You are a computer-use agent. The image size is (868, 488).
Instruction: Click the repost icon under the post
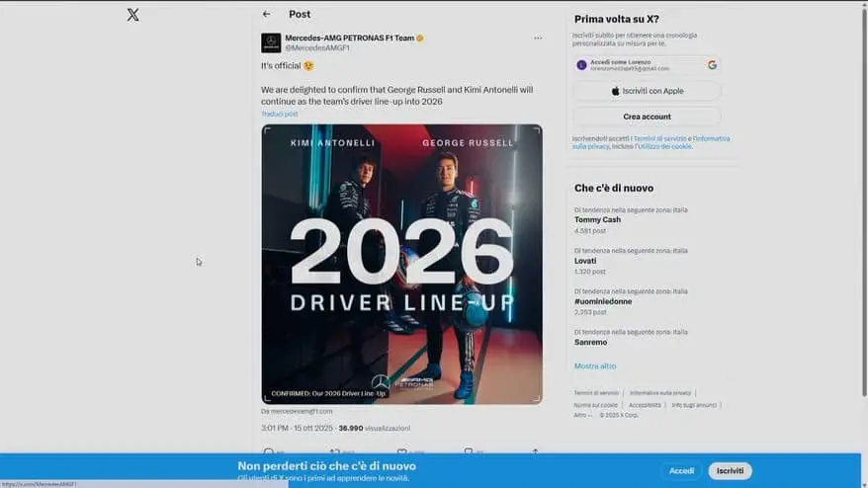click(x=334, y=452)
